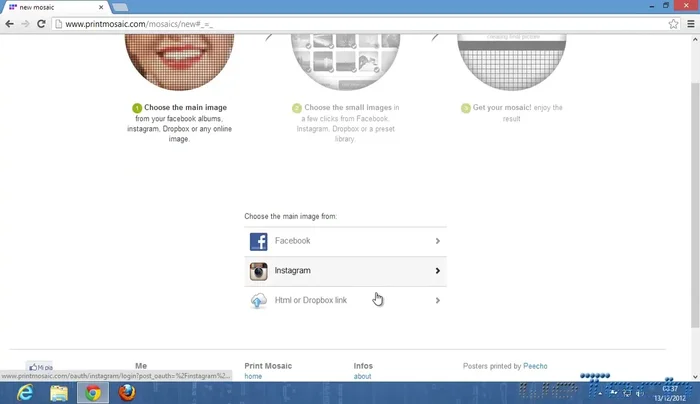
Task: Open Windows Explorer folder in the taskbar
Action: [x=57, y=392]
